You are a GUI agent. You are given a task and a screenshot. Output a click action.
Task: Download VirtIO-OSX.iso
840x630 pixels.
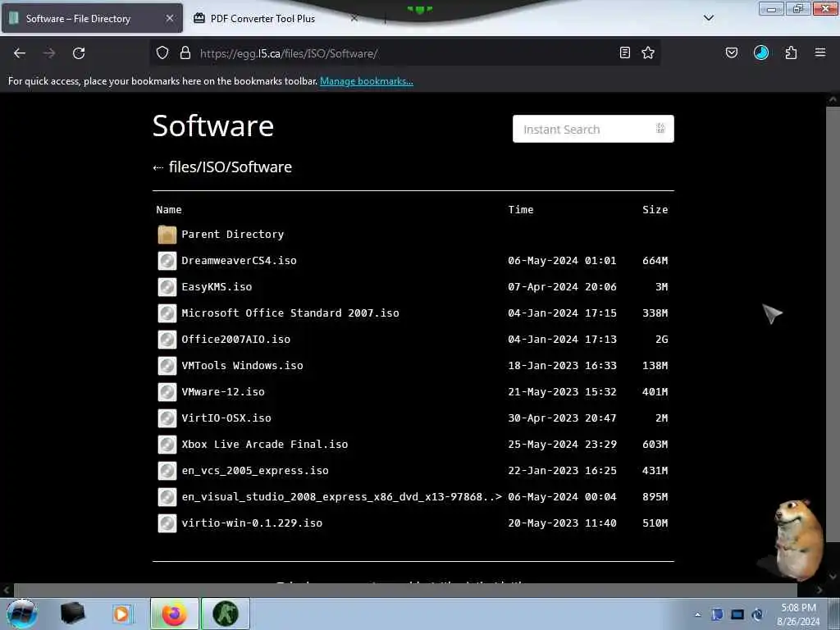point(226,418)
